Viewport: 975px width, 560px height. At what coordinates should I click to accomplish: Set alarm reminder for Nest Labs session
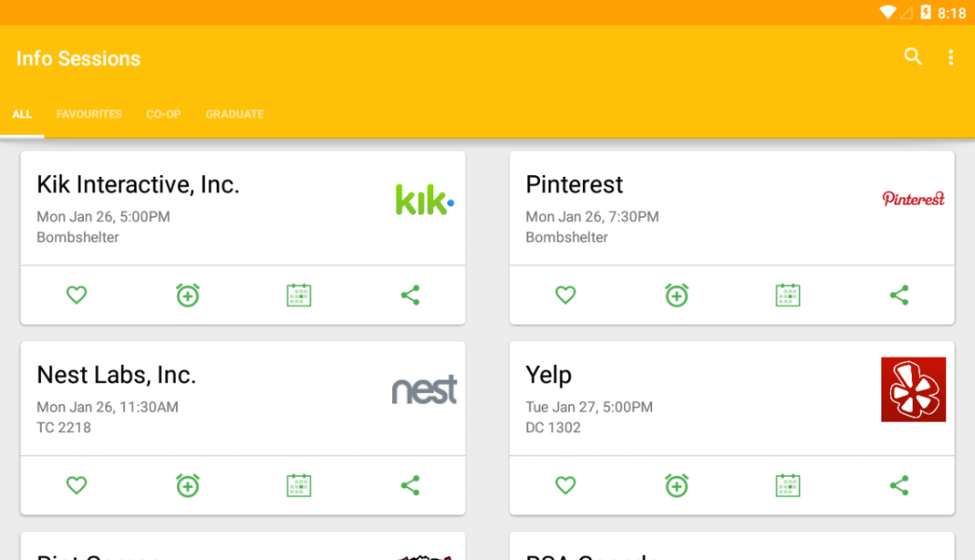point(187,485)
